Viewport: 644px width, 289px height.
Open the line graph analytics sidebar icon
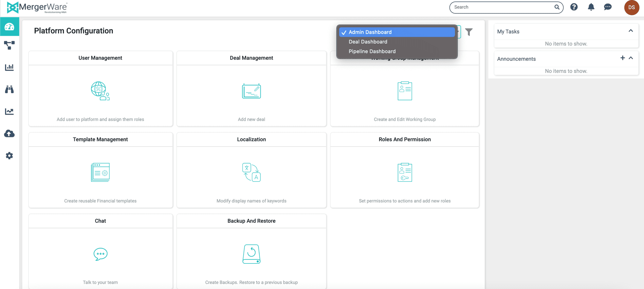click(x=10, y=112)
